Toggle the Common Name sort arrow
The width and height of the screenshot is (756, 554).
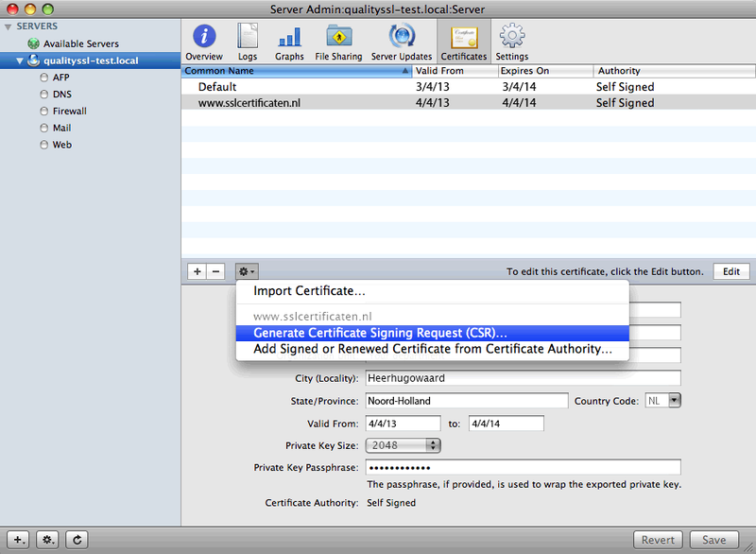tap(405, 71)
